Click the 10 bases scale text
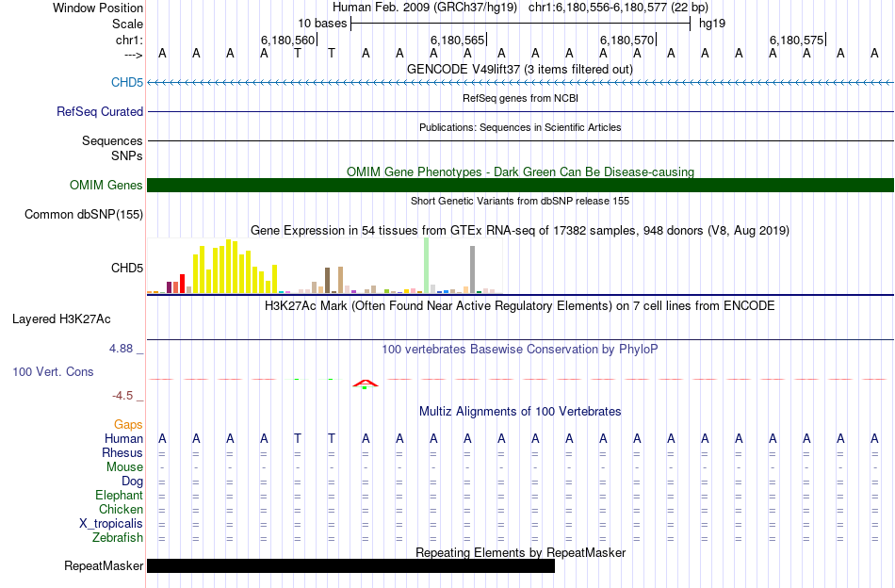The image size is (895, 588). point(322,24)
